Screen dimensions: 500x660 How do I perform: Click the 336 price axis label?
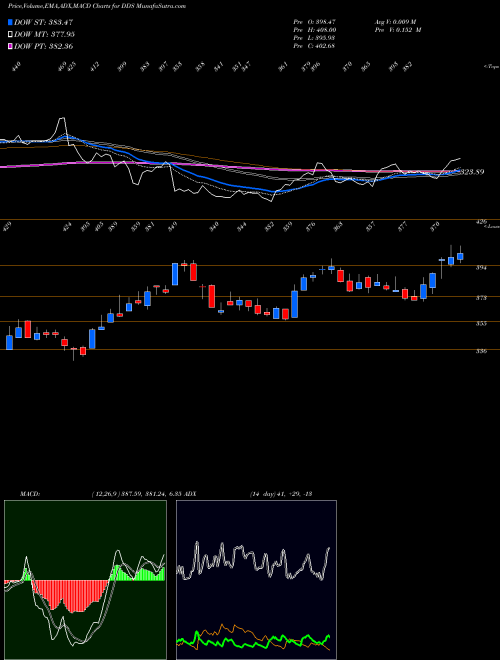[x=481, y=351]
